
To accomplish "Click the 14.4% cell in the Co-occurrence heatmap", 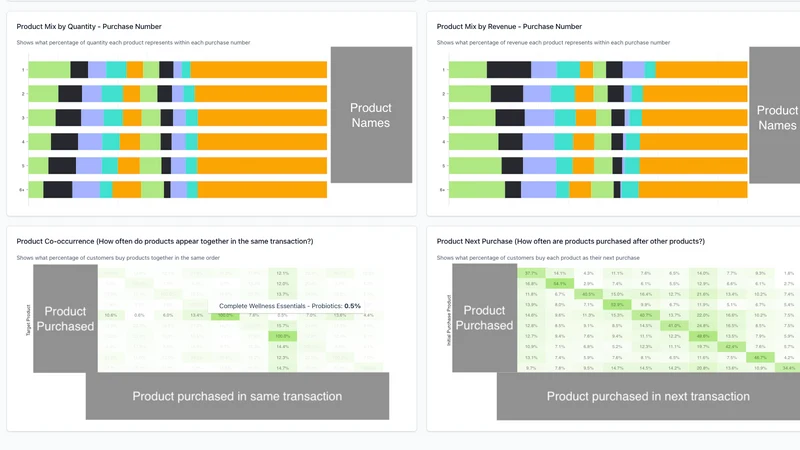I will point(282,346).
